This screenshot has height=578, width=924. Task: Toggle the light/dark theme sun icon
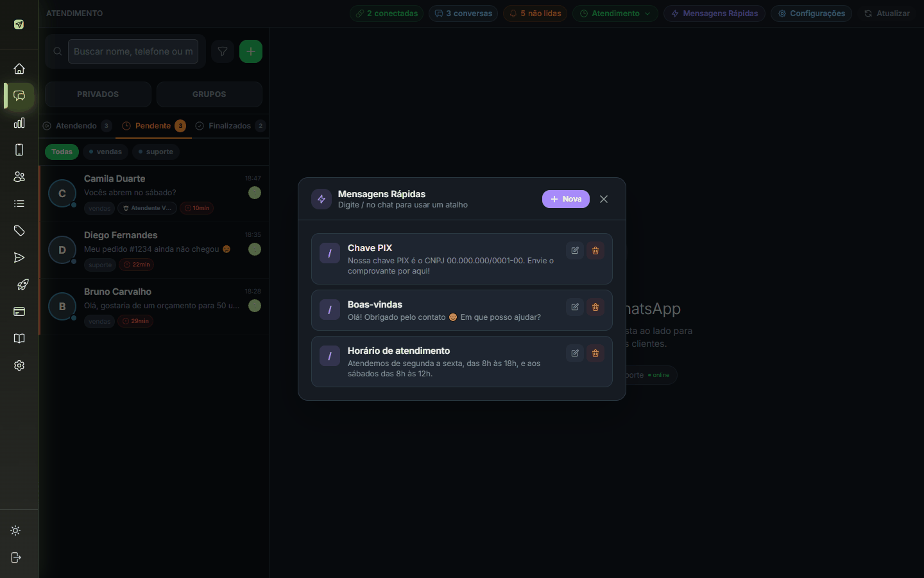pyautogui.click(x=16, y=530)
